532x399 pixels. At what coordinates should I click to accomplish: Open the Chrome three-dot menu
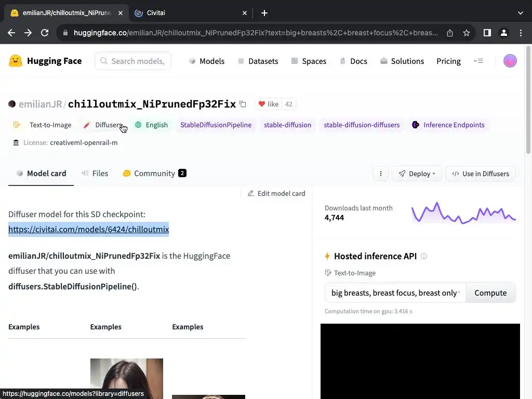pyautogui.click(x=521, y=33)
